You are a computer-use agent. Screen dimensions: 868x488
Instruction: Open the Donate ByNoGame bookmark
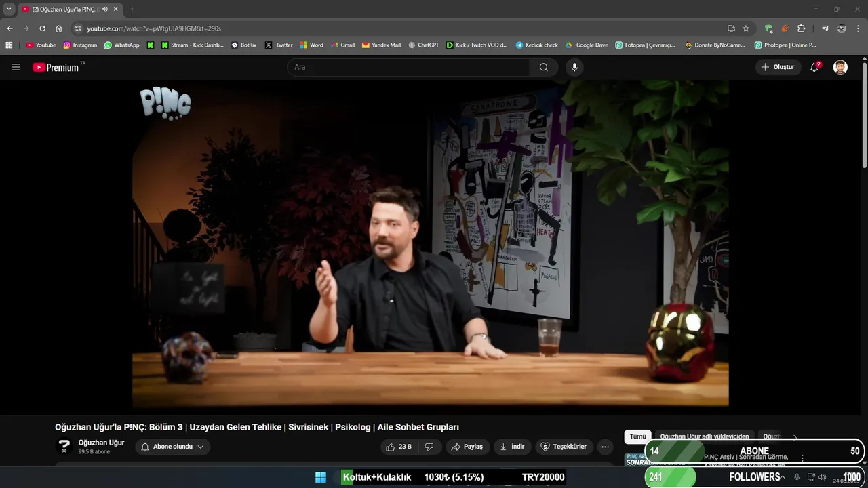point(715,45)
